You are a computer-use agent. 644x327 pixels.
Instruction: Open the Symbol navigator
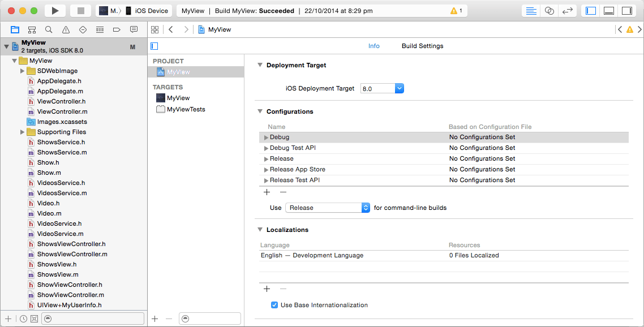click(32, 29)
